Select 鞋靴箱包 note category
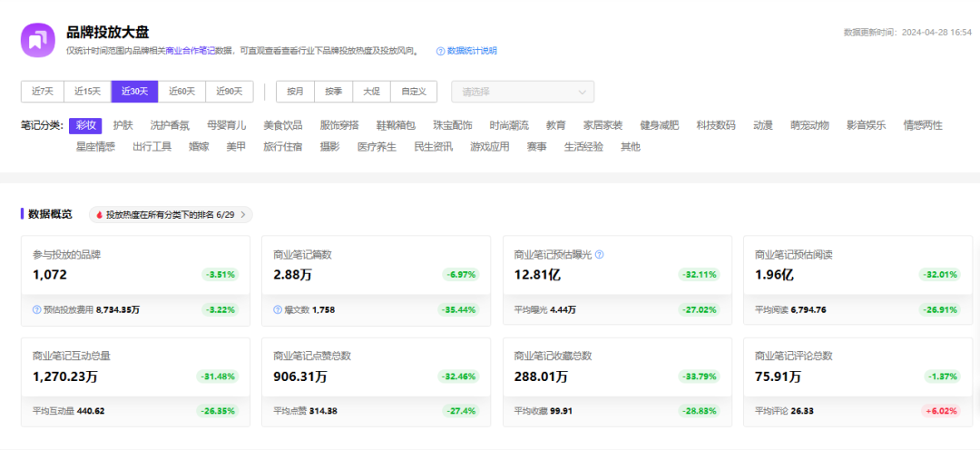The width and height of the screenshot is (980, 450). (x=396, y=125)
